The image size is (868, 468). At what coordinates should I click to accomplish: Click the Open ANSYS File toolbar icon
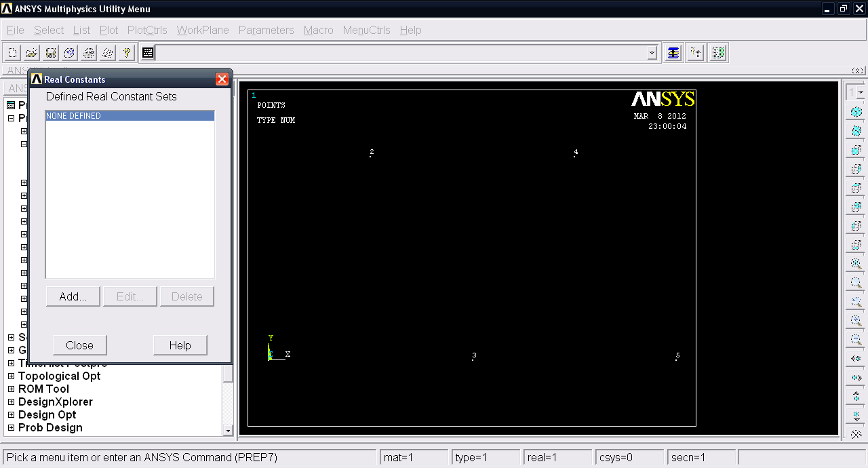pyautogui.click(x=31, y=52)
